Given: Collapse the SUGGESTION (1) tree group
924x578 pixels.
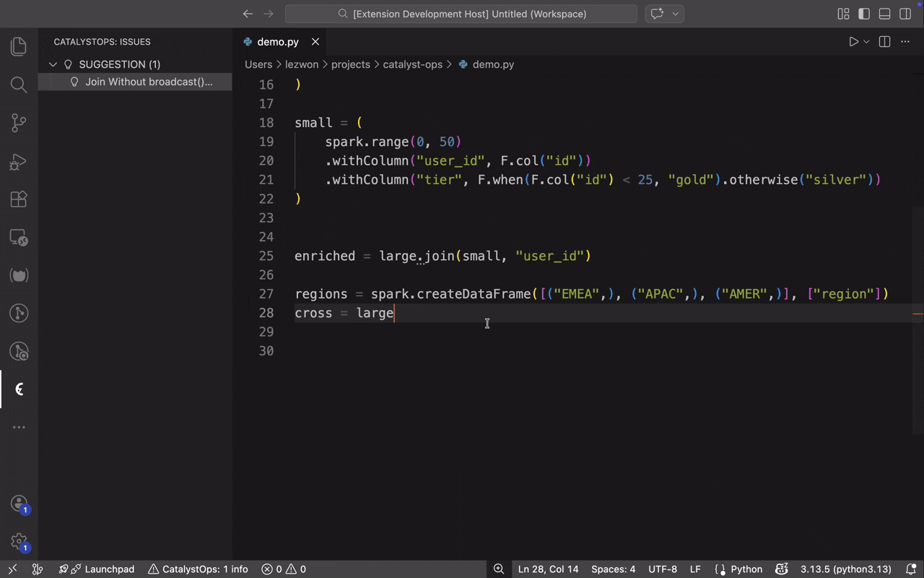Looking at the screenshot, I should coord(53,64).
